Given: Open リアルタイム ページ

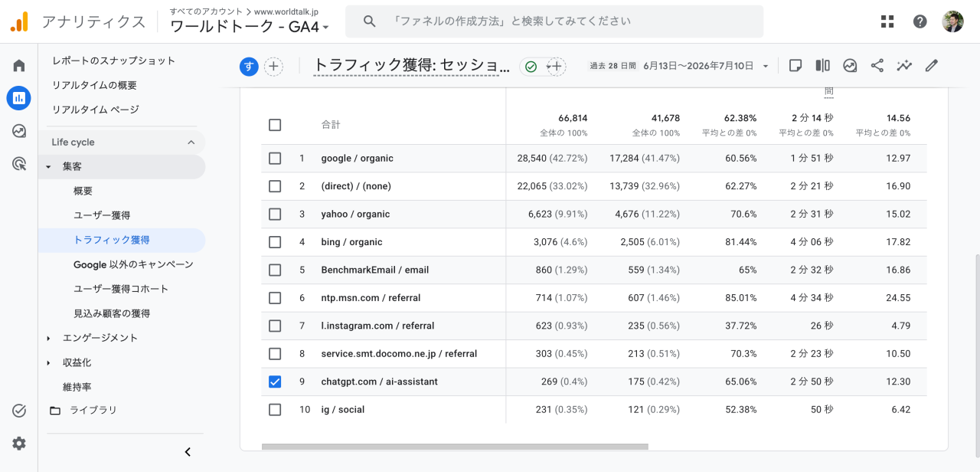Looking at the screenshot, I should pyautogui.click(x=96, y=110).
